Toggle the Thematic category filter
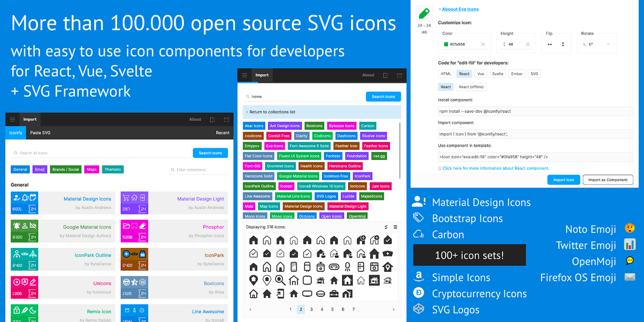The width and height of the screenshot is (644, 322). click(113, 169)
